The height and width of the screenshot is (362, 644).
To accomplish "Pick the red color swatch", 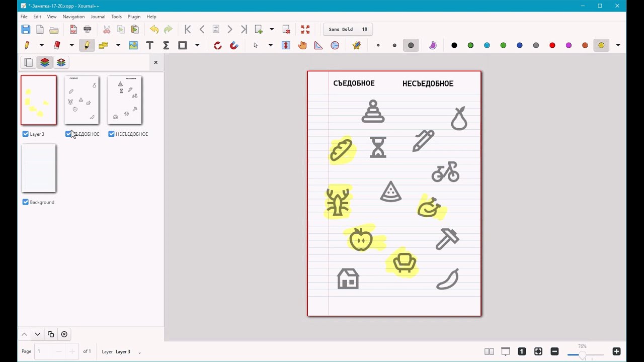I will click(552, 45).
